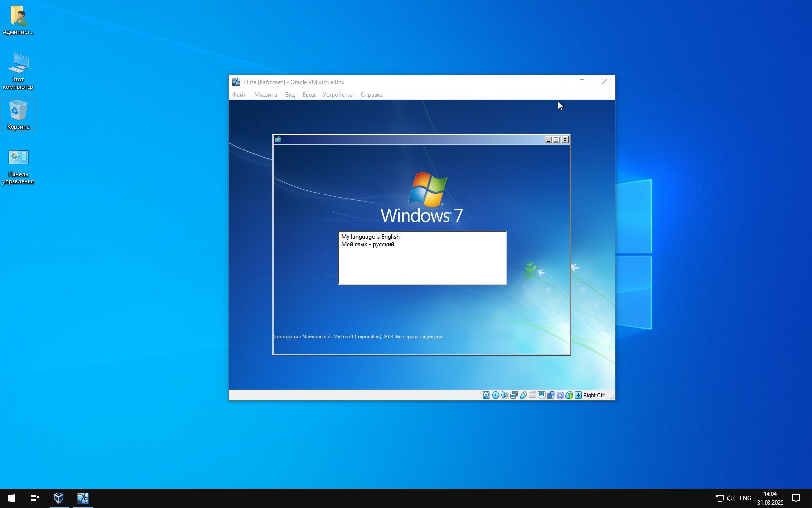Click the network adapters status icon
812x508 pixels.
[x=514, y=395]
